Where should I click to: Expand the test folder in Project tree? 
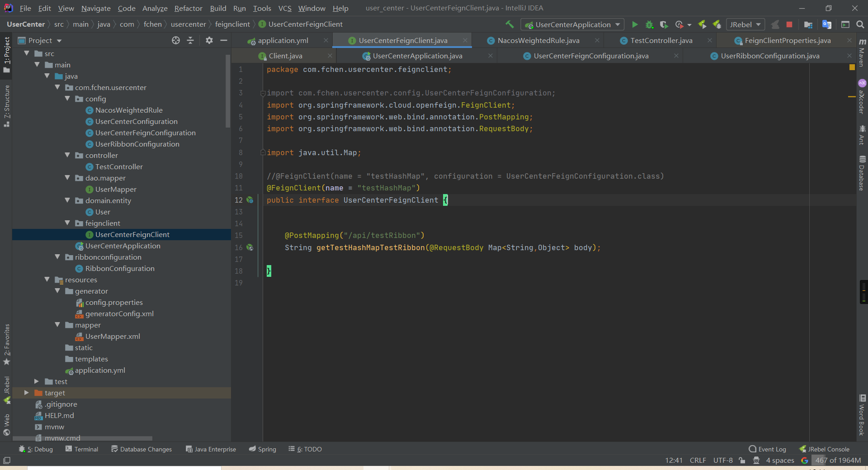[x=37, y=381]
